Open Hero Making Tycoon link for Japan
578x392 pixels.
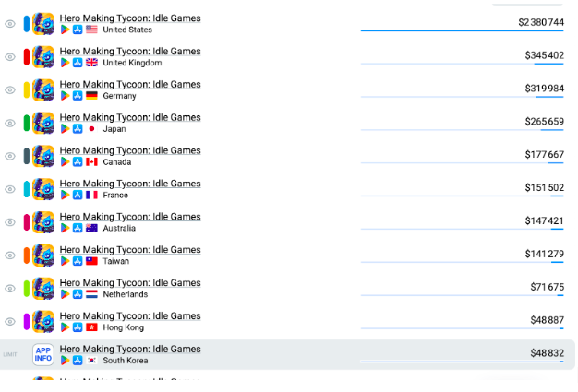(130, 117)
